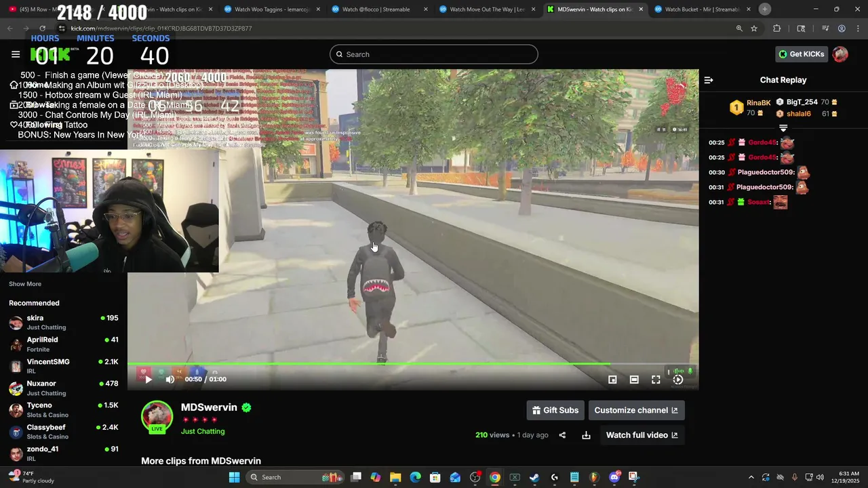The height and width of the screenshot is (488, 868).
Task: Click Sosaxt username in chat
Action: [759, 202]
